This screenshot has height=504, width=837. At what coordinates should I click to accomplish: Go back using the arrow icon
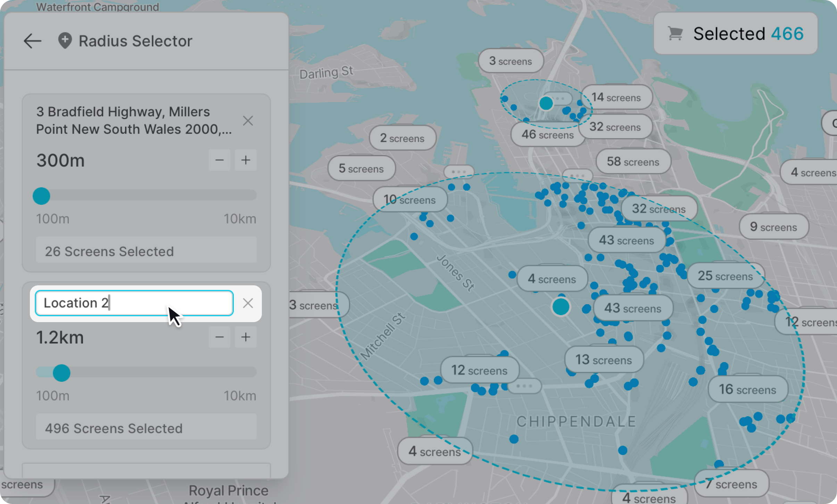[33, 41]
